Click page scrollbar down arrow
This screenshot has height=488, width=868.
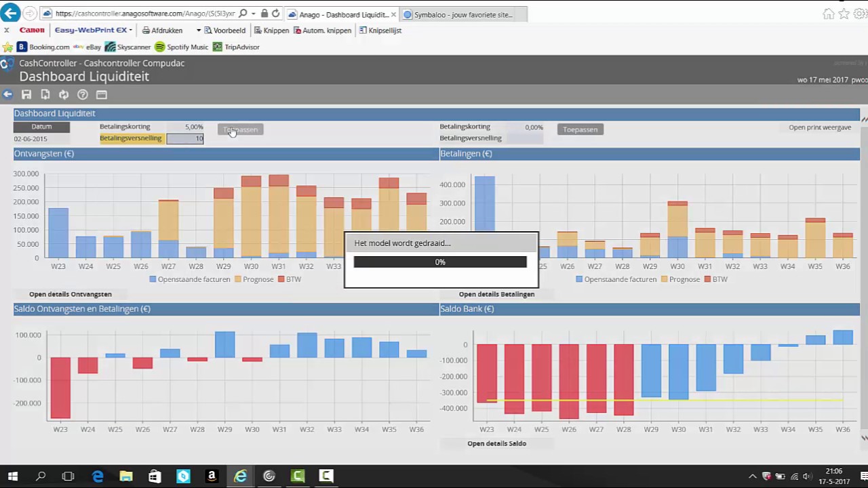point(864,439)
